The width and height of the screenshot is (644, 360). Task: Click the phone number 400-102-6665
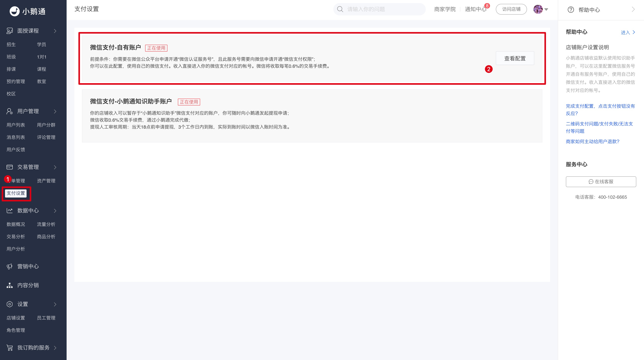click(612, 197)
